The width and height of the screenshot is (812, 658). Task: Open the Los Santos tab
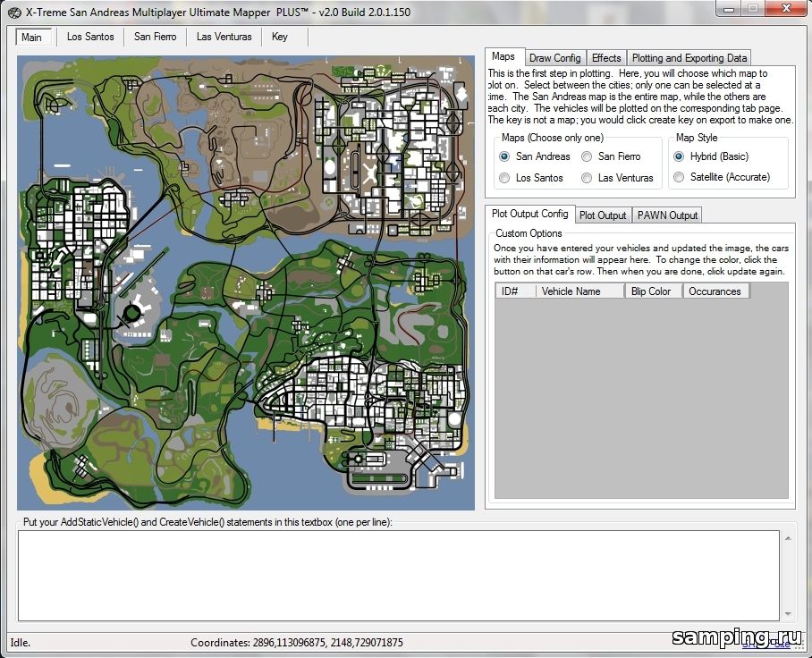(90, 37)
